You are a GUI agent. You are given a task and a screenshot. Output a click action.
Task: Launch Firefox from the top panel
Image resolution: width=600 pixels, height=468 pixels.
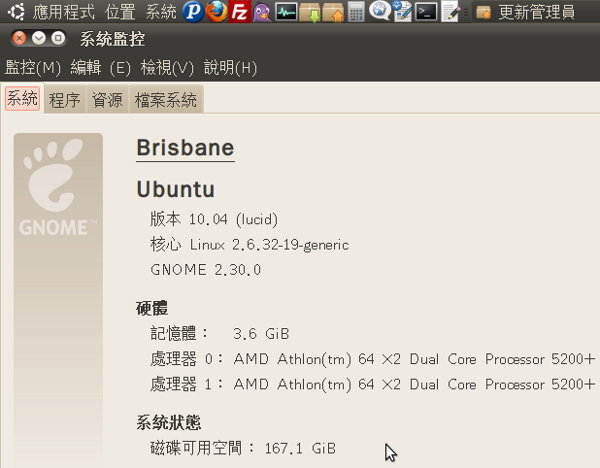[216, 11]
